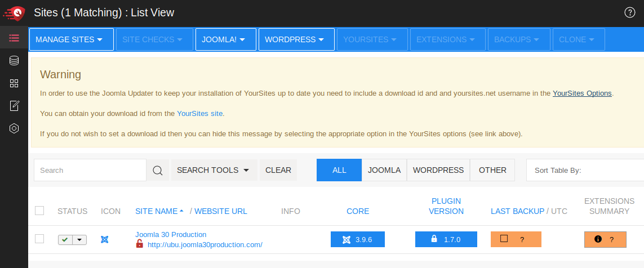Click the 3.9.6 core version badge
The width and height of the screenshot is (644, 268).
358,239
